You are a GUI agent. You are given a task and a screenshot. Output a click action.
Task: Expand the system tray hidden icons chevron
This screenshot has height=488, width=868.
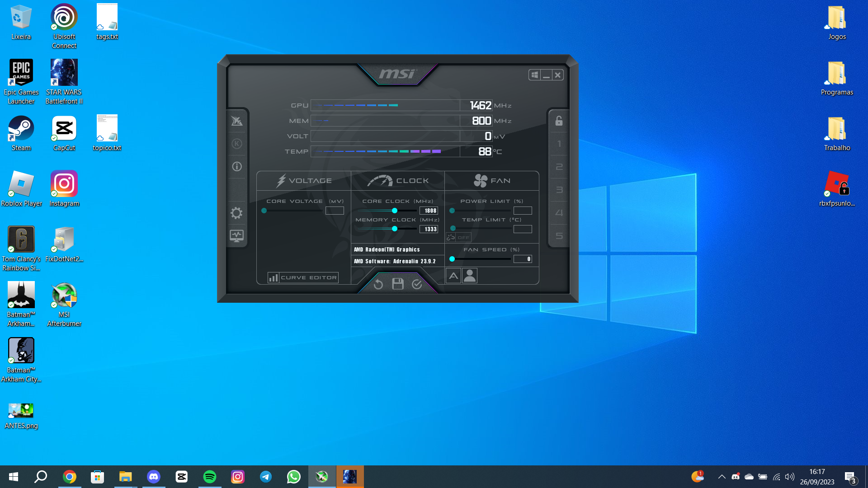click(x=722, y=477)
